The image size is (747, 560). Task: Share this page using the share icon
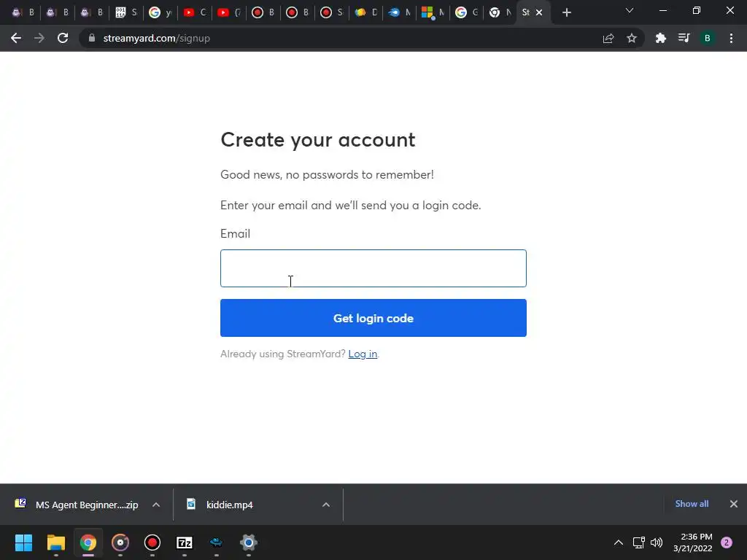pyautogui.click(x=608, y=38)
